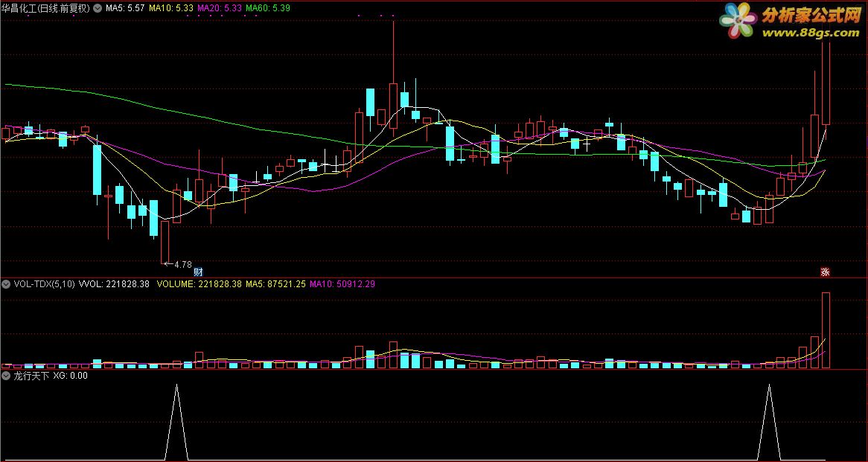Click the 财 financial marker icon
The width and height of the screenshot is (868, 462).
[197, 271]
